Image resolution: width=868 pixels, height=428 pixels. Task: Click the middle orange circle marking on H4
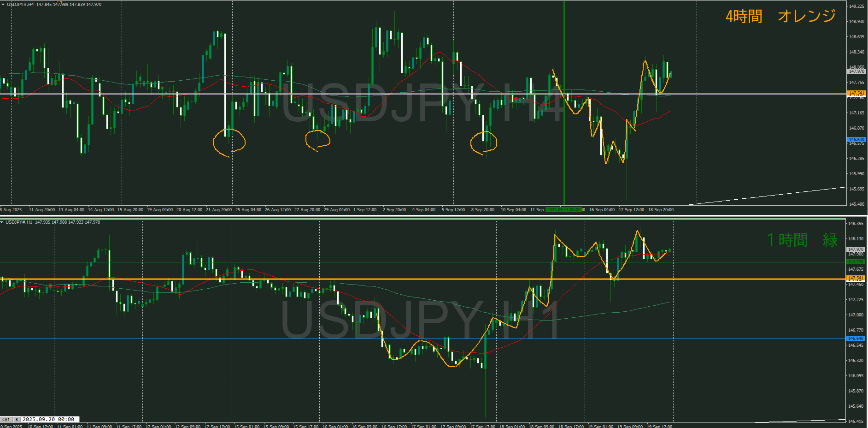point(317,140)
